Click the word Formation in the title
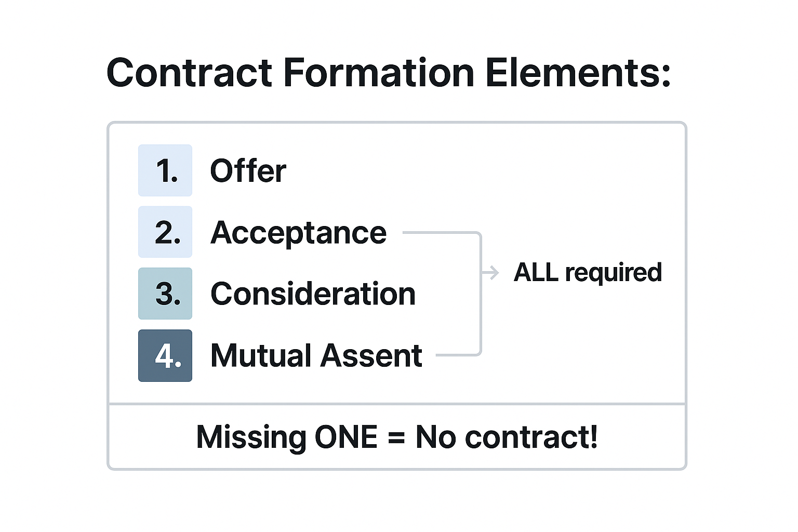The image size is (798, 532). click(x=379, y=73)
